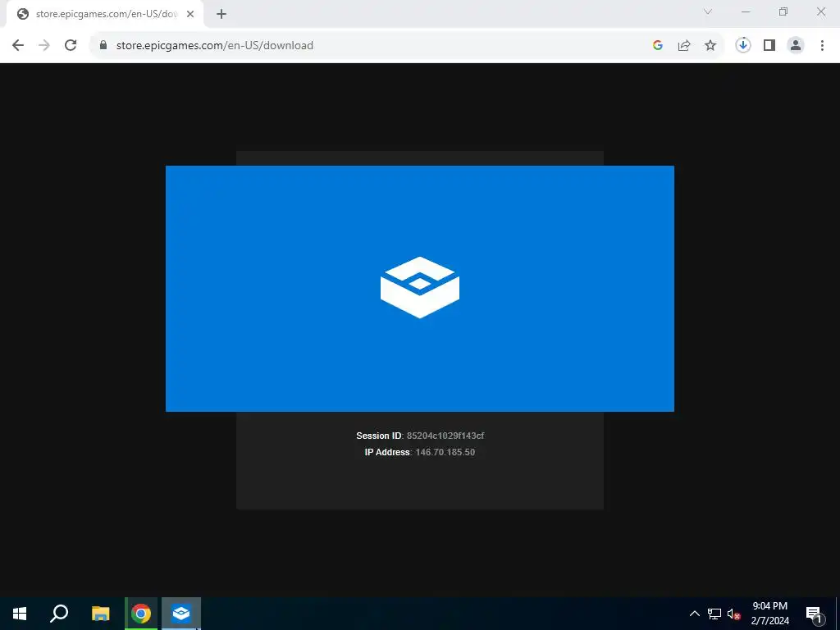This screenshot has height=630, width=840.
Task: Reload the Epic Games download page
Action: pos(71,45)
